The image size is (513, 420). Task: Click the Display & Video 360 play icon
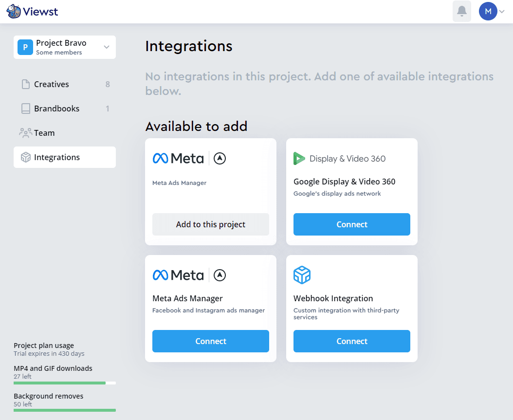coord(299,158)
